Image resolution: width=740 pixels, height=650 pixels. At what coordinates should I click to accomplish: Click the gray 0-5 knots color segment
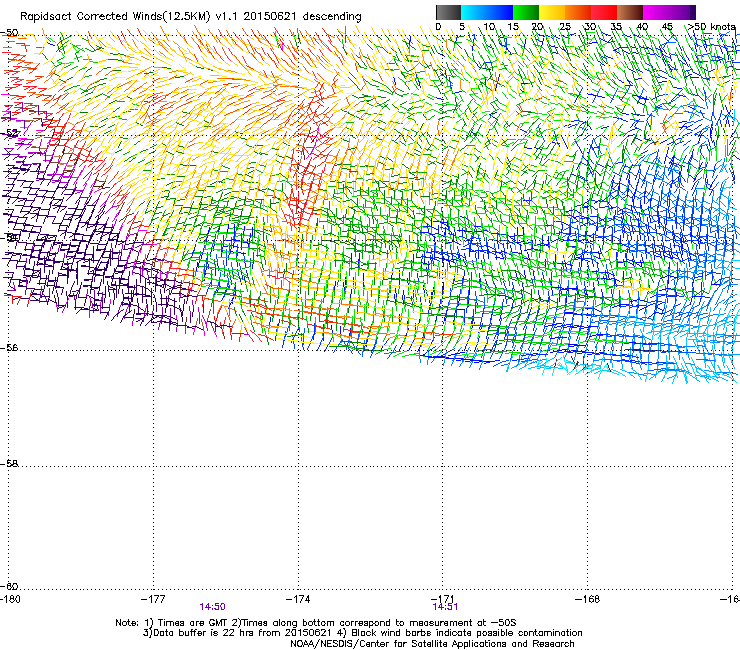pos(448,12)
